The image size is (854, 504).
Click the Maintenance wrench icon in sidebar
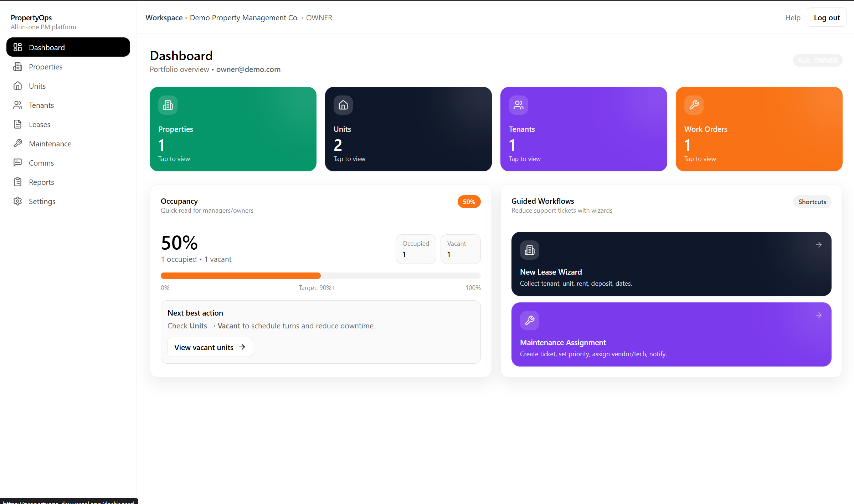point(17,144)
